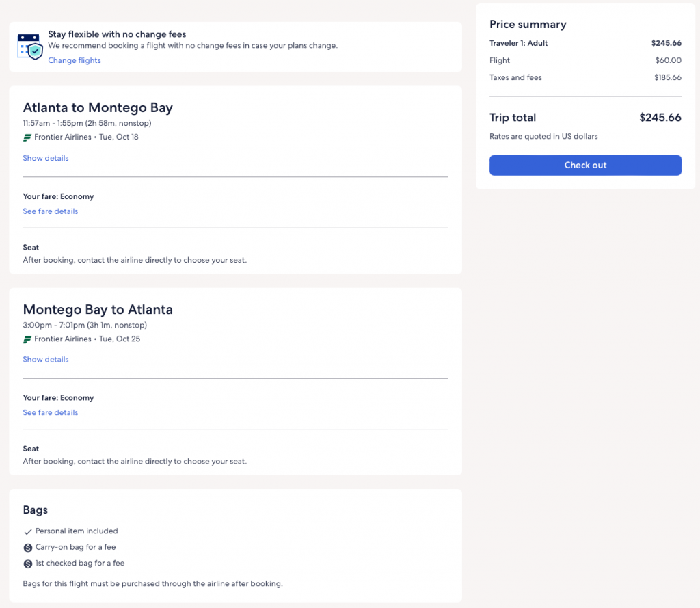Image resolution: width=700 pixels, height=608 pixels.
Task: Click the Traveler 1: Adult label
Action: [x=518, y=43]
